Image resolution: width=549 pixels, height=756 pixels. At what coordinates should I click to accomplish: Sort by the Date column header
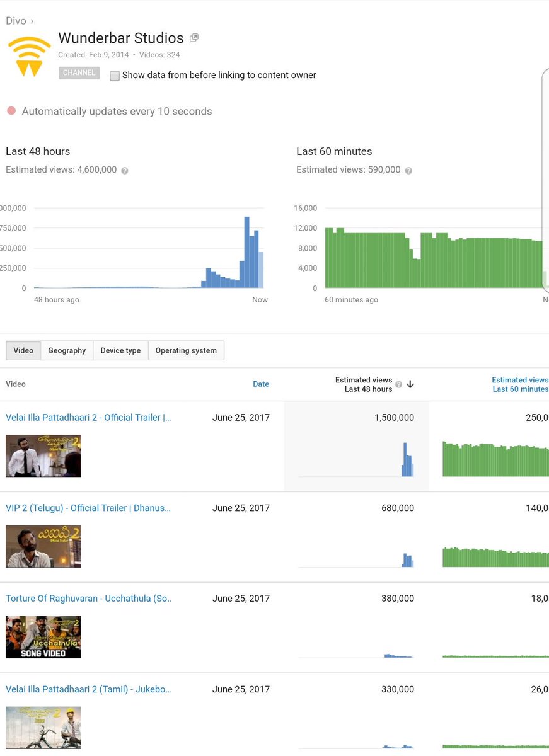tap(261, 384)
